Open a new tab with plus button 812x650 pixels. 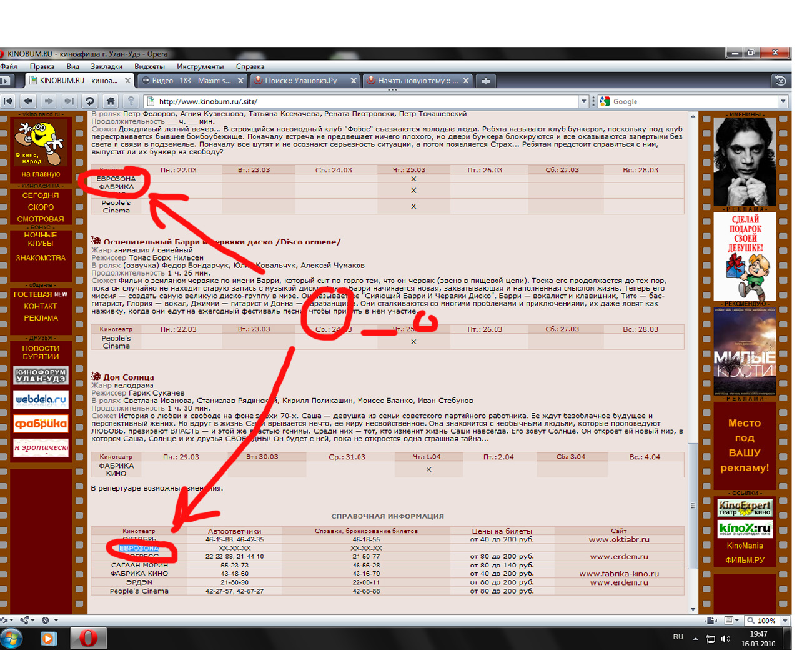[485, 81]
